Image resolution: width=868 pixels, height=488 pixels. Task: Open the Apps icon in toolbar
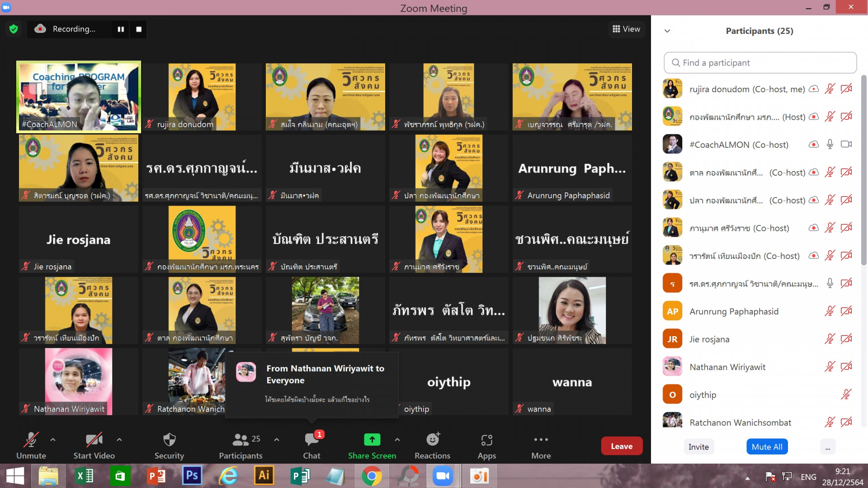click(x=486, y=440)
